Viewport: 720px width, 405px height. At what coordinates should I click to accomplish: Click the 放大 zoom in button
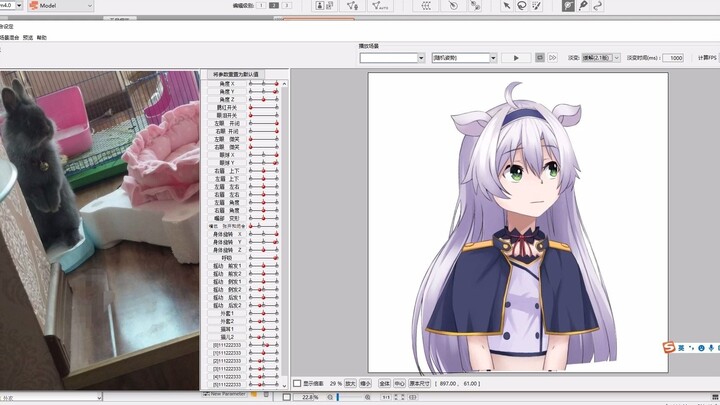point(350,383)
